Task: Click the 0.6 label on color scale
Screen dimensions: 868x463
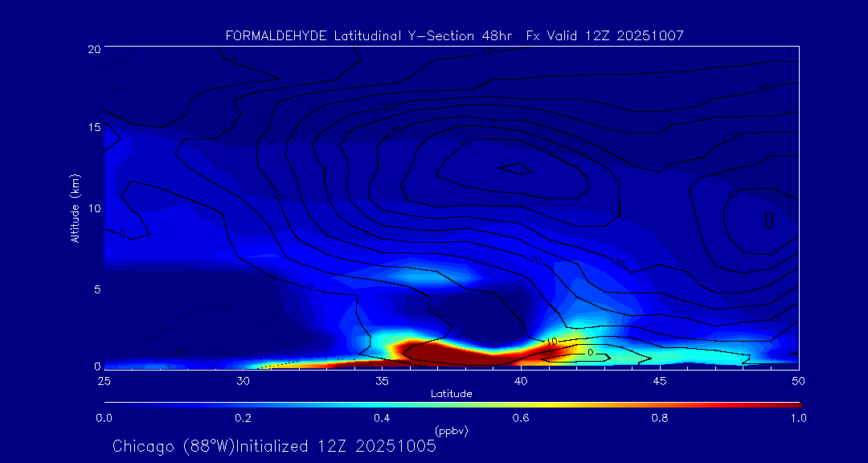Action: coord(519,418)
